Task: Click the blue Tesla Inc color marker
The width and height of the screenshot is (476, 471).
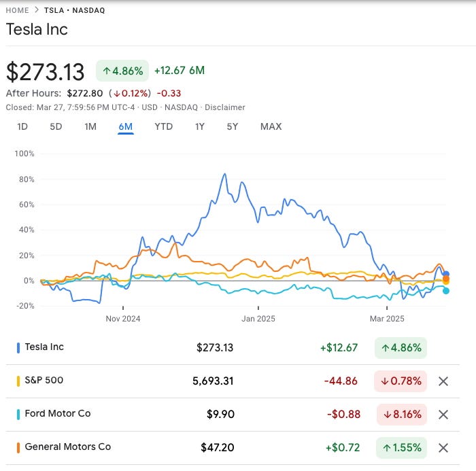Action: tap(18, 348)
